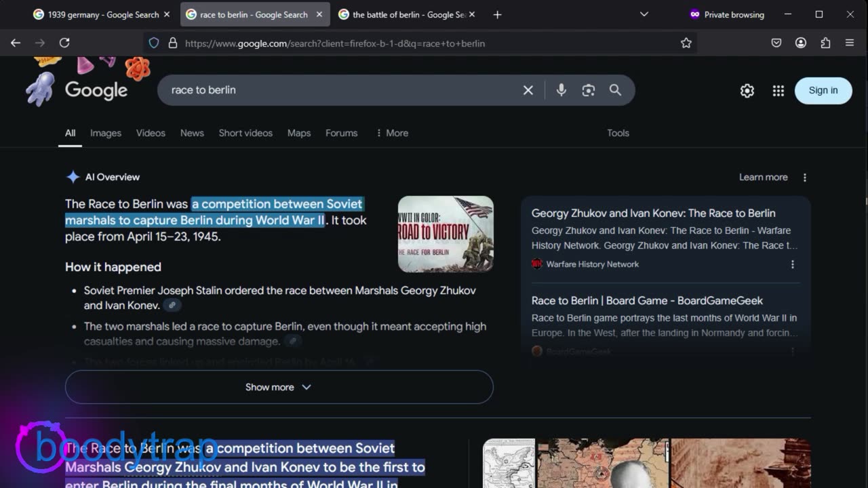868x488 pixels.
Task: Open the Google apps grid
Action: [778, 90]
